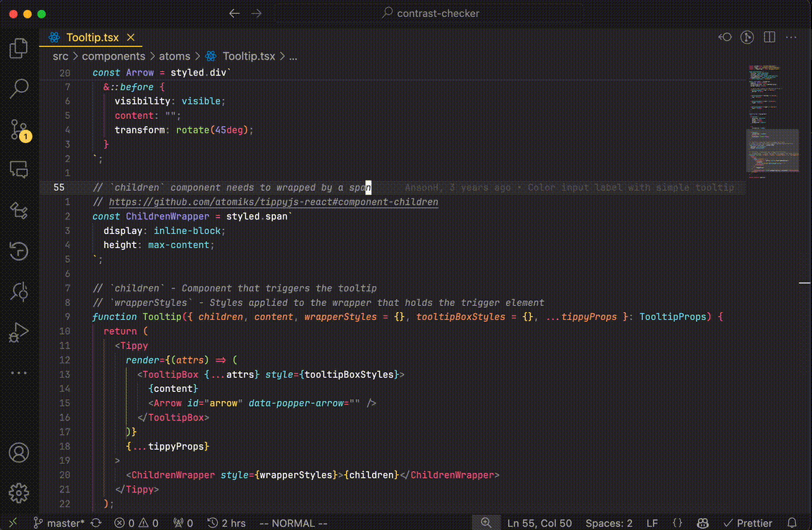Open the Accounts menu icon

18,453
